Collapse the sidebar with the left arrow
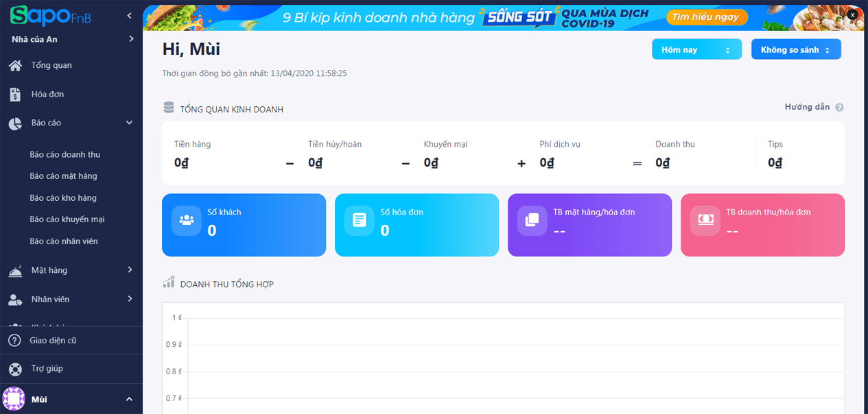Viewport: 868px width, 414px height. pyautogui.click(x=128, y=14)
